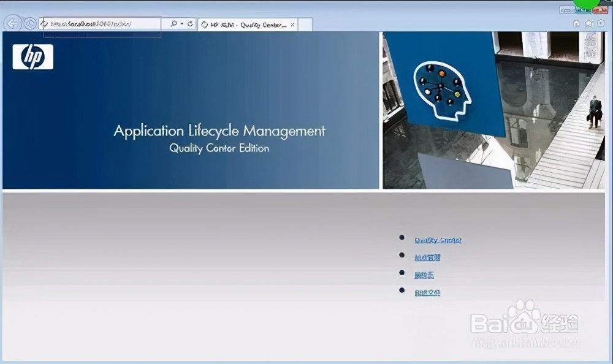Click the head-shaped network graphic
The height and width of the screenshot is (364, 613).
coord(442,91)
